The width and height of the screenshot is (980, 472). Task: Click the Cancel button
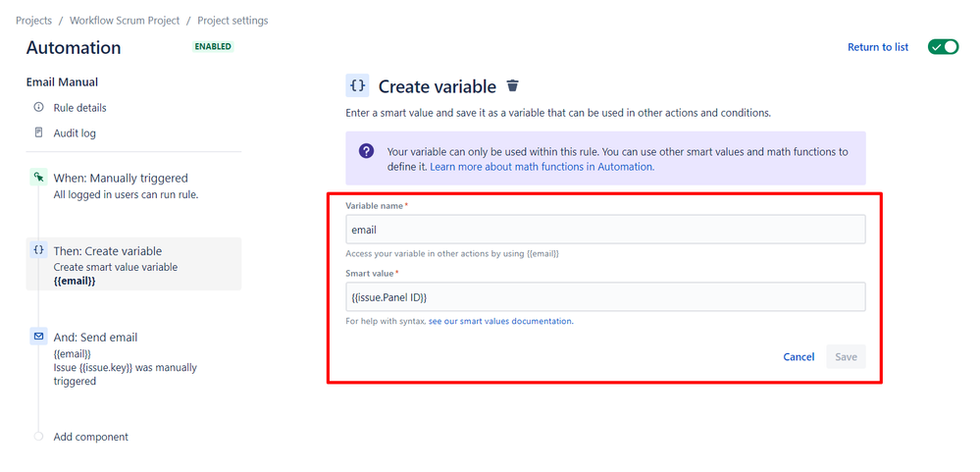coord(799,357)
